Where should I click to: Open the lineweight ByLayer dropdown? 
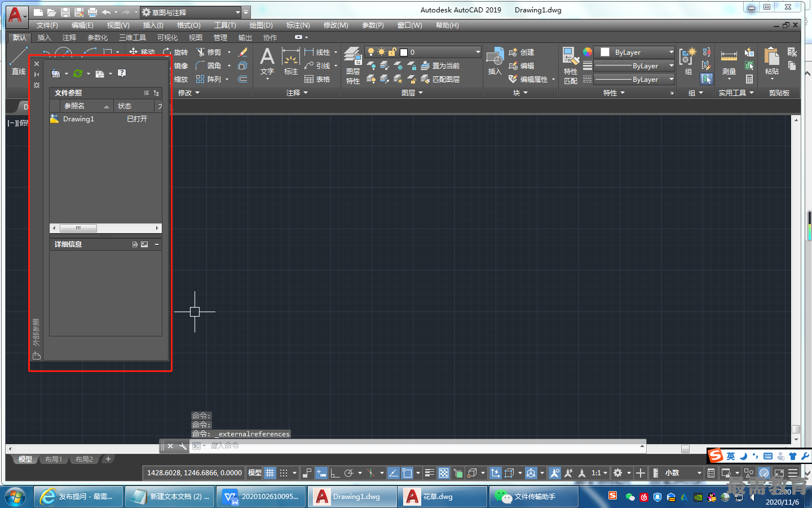[x=634, y=66]
